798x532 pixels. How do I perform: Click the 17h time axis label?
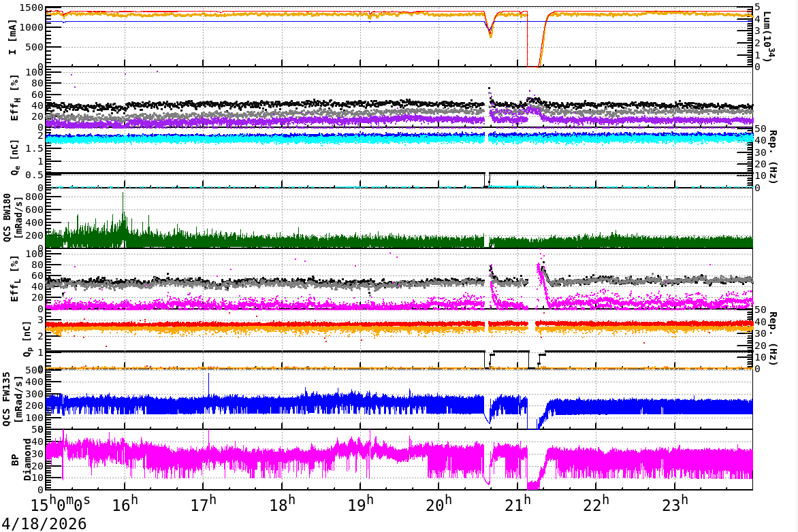pyautogui.click(x=204, y=503)
